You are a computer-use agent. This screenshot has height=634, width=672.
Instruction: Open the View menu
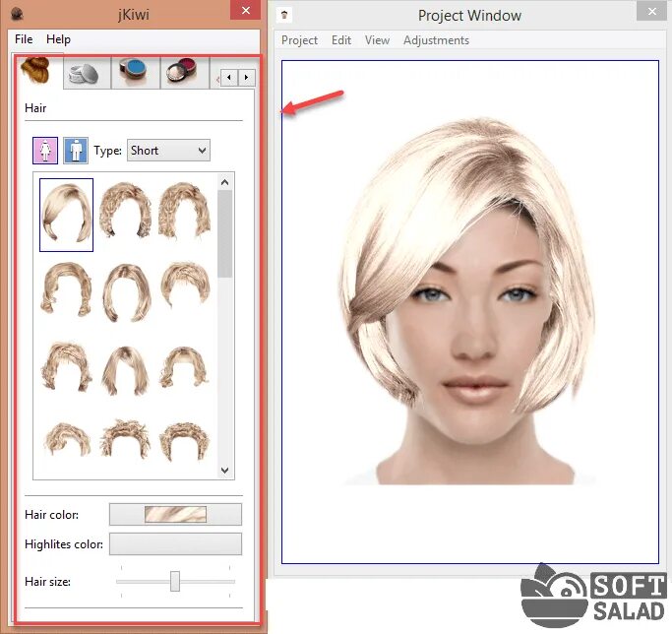click(377, 40)
